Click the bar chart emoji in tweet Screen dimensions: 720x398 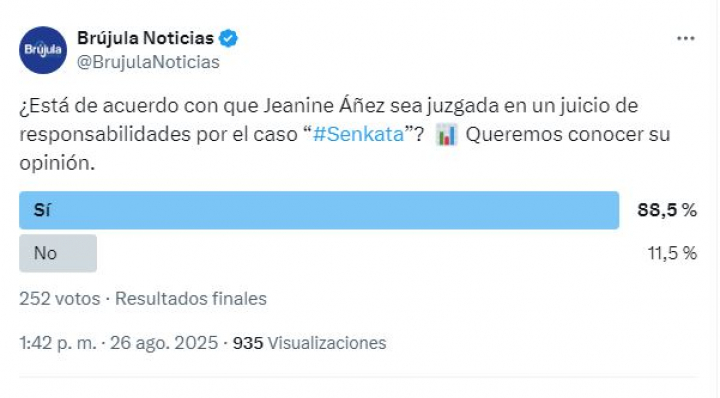(x=446, y=135)
